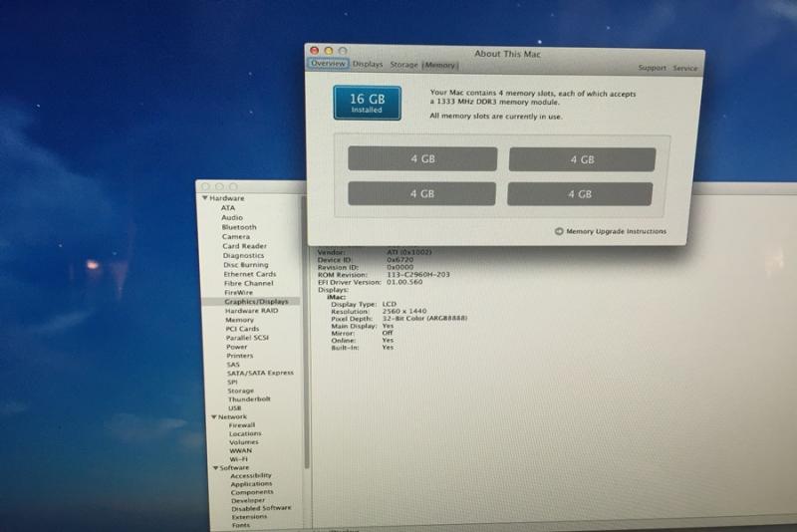
Task: Select SATA/SATA Express in the sidebar
Action: [260, 373]
